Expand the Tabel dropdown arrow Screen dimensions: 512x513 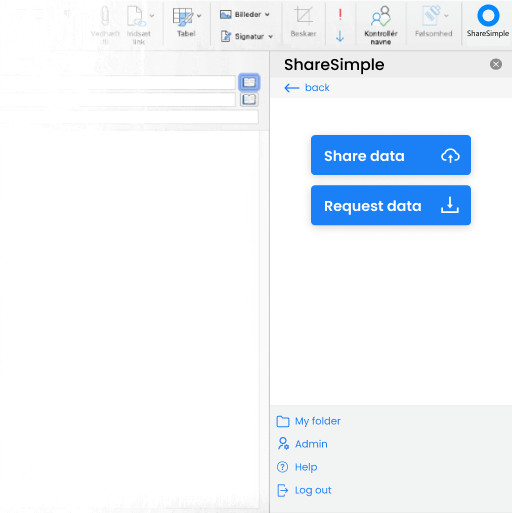(199, 16)
